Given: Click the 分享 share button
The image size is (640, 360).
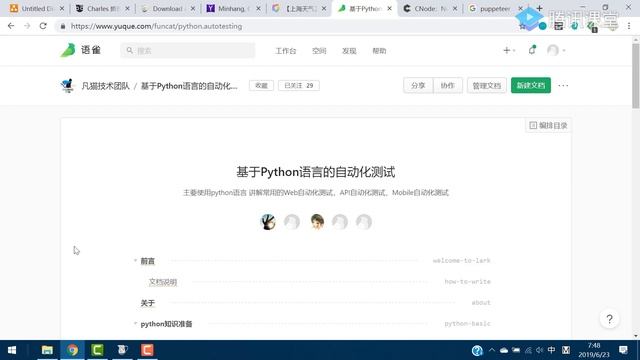Looking at the screenshot, I should click(x=418, y=85).
